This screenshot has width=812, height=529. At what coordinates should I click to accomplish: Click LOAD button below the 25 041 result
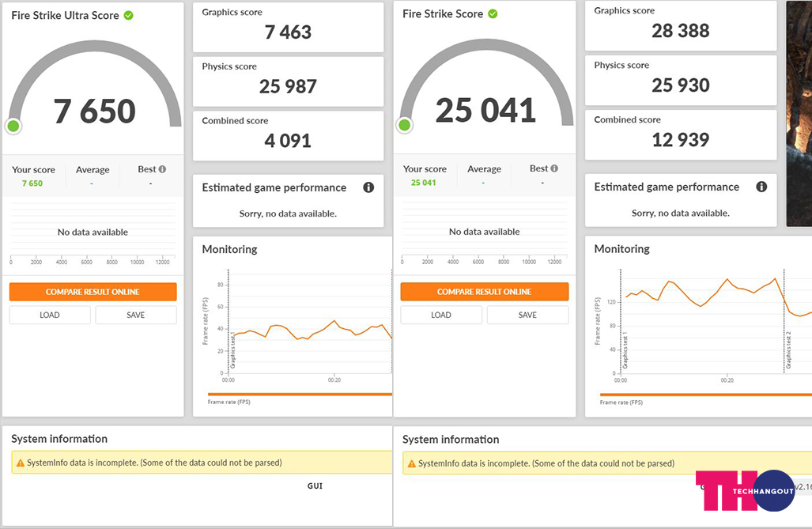(441, 315)
